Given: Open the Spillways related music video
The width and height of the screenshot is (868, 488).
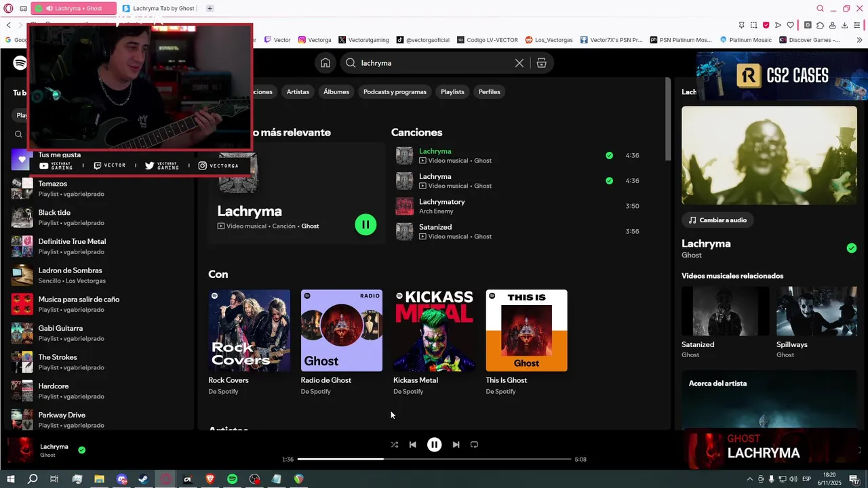Looking at the screenshot, I should coord(816,322).
